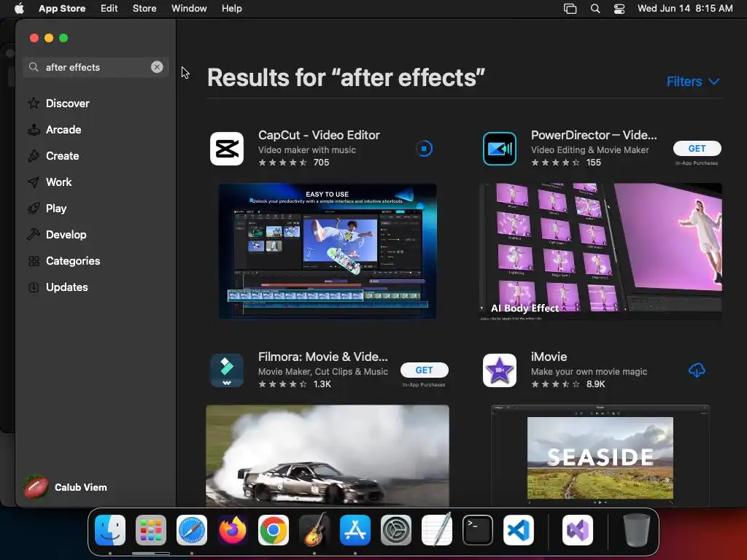Click the iMovie 8.9K ratings count

595,384
